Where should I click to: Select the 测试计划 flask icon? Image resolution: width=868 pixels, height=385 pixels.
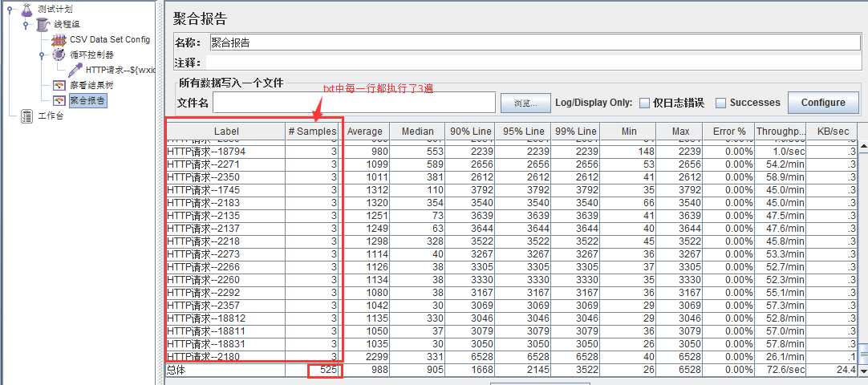point(28,10)
